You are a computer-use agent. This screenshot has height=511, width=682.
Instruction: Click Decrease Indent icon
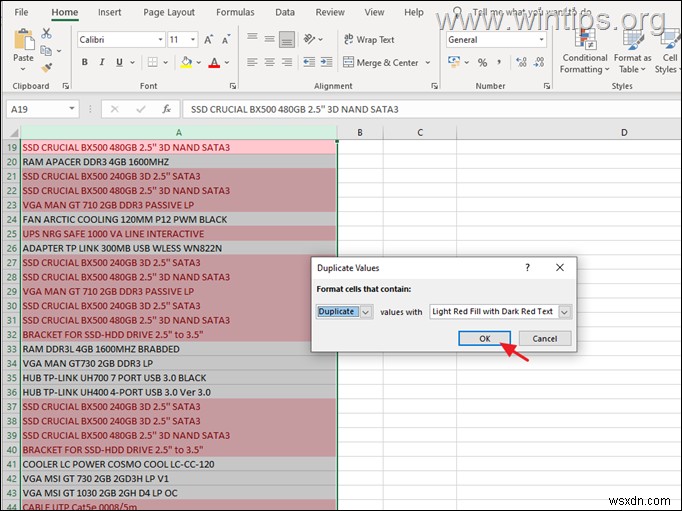coord(309,62)
